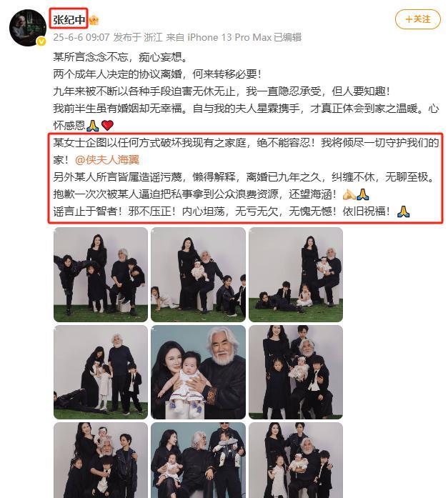Open the middle-row right family photo
Screen dimensions: 448x498
click(296, 372)
